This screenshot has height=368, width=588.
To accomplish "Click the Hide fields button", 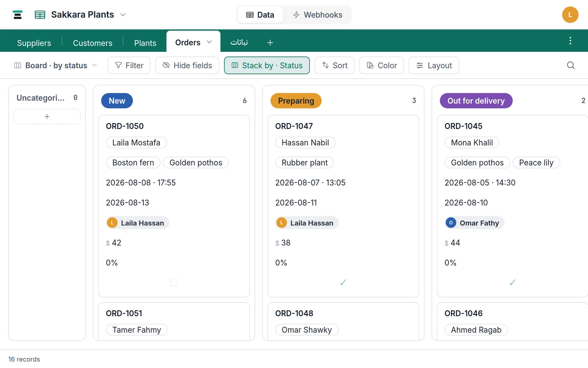I will click(x=187, y=65).
